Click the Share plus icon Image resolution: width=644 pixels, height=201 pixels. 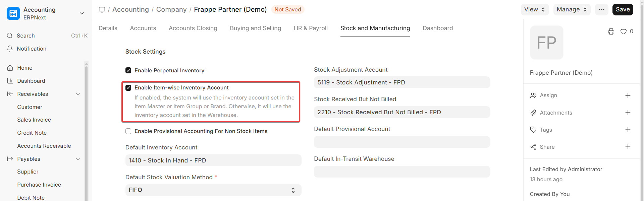pyautogui.click(x=628, y=147)
